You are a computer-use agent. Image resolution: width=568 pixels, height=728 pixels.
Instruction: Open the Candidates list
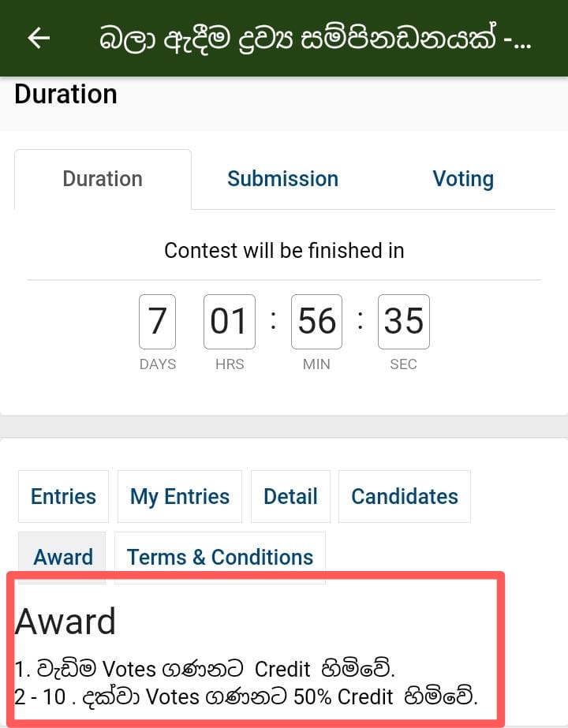(x=405, y=496)
